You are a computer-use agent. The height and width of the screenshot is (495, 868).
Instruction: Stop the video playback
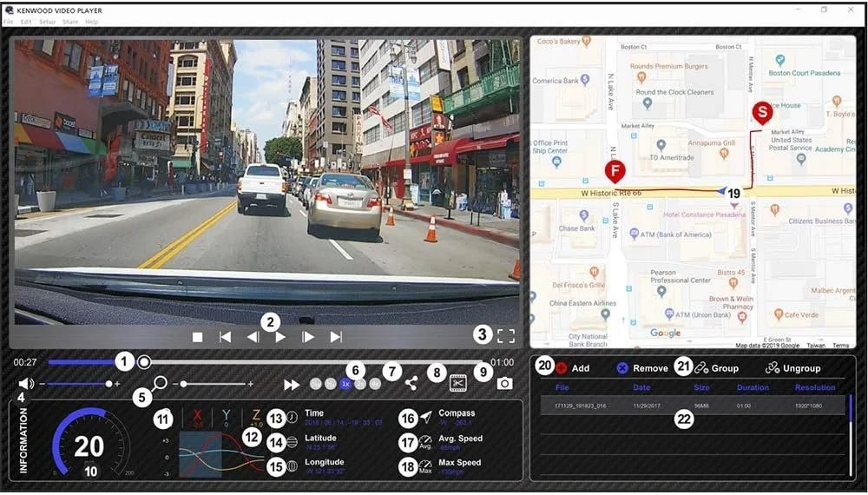(197, 337)
